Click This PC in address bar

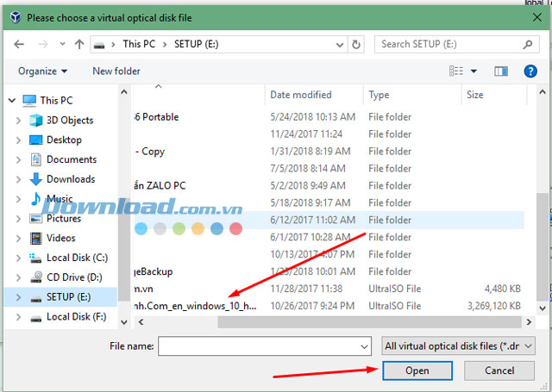click(139, 44)
